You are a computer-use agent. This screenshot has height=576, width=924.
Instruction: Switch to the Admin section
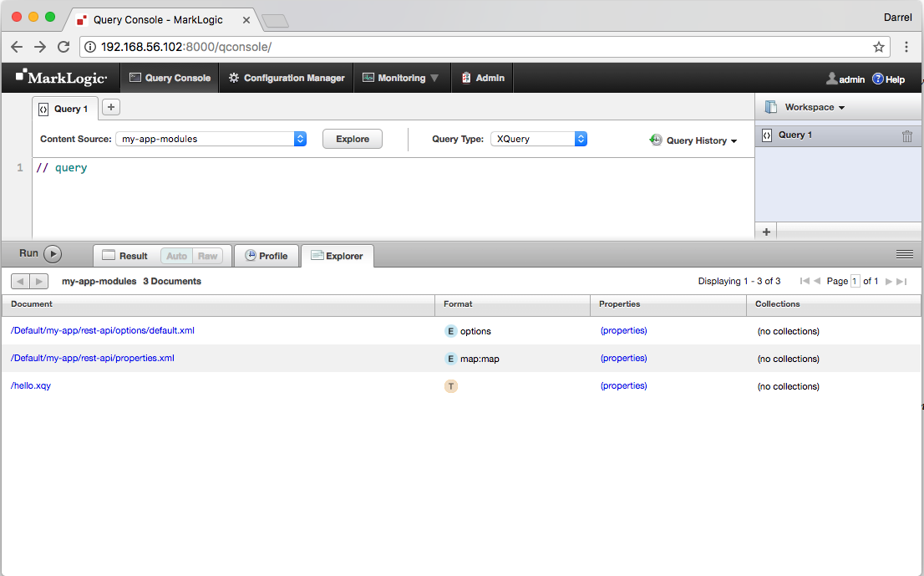click(483, 78)
